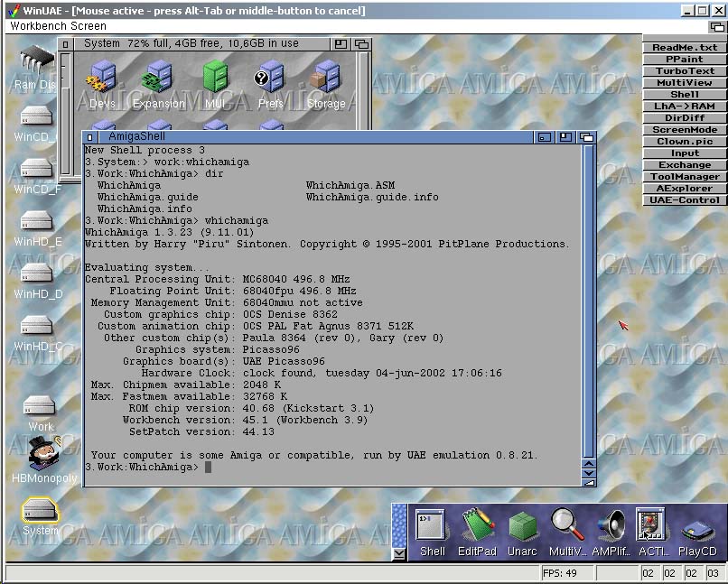Toggle depth gadget of System window
728x584 pixels.
tap(362, 43)
